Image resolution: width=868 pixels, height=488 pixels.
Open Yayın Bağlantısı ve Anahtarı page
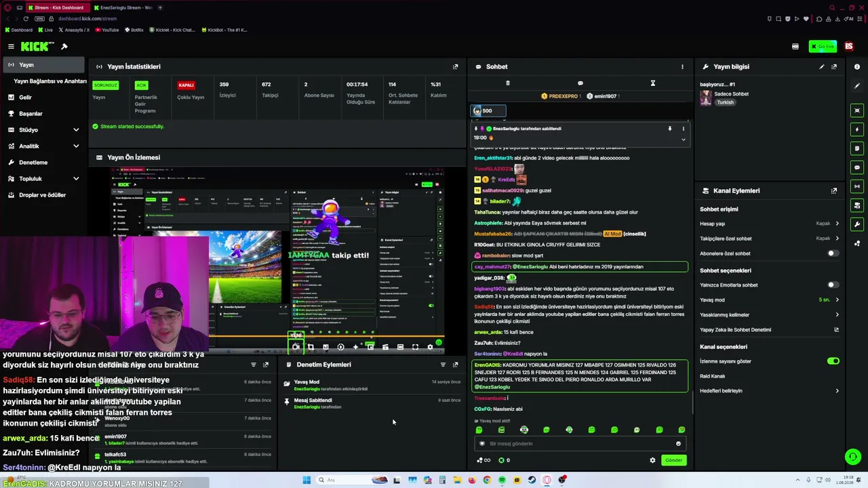click(50, 81)
